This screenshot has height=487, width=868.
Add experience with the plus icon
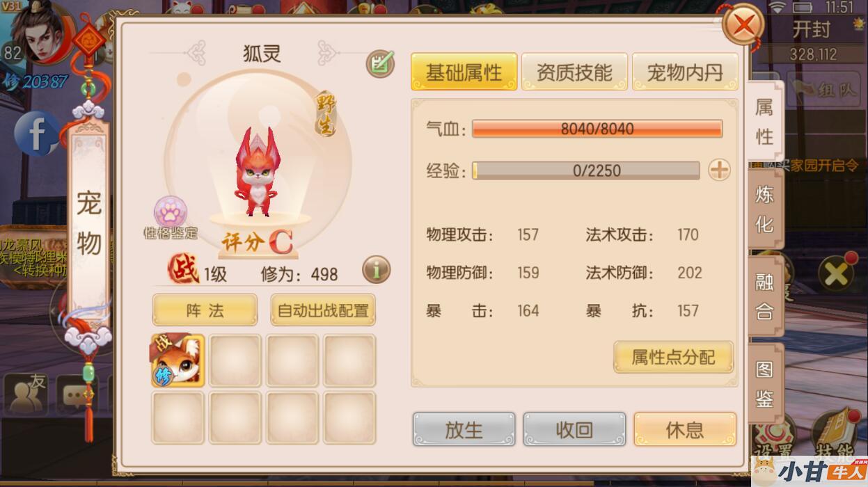pyautogui.click(x=719, y=170)
